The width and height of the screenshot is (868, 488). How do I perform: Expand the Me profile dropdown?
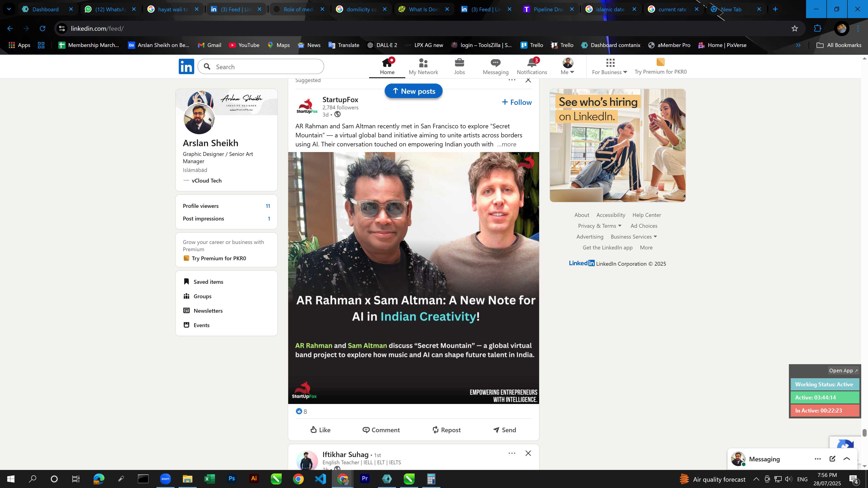567,66
